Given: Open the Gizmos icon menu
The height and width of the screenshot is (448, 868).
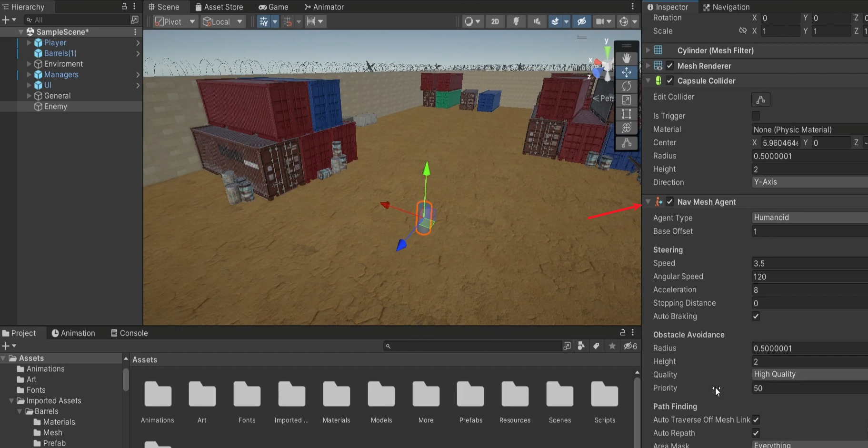Looking at the screenshot, I should (x=624, y=21).
